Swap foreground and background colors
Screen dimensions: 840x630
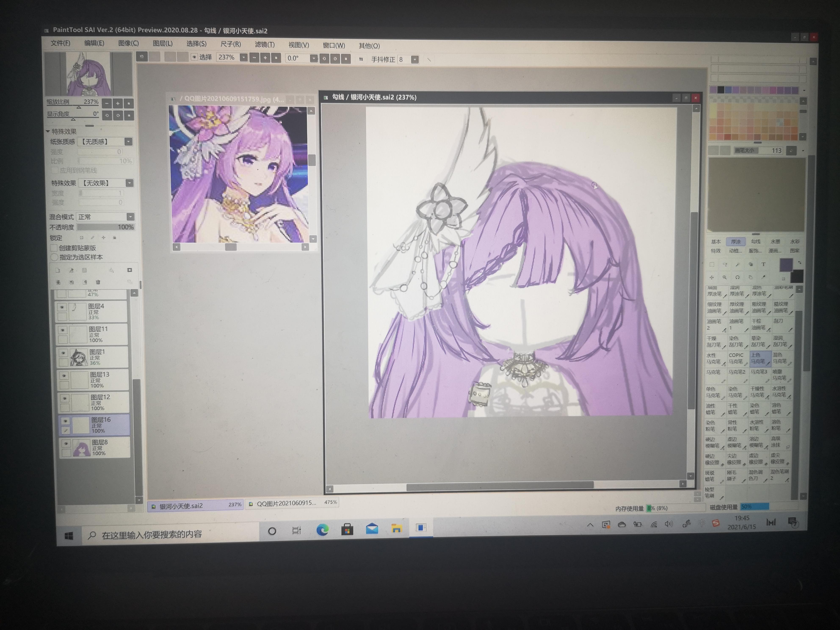[x=800, y=263]
